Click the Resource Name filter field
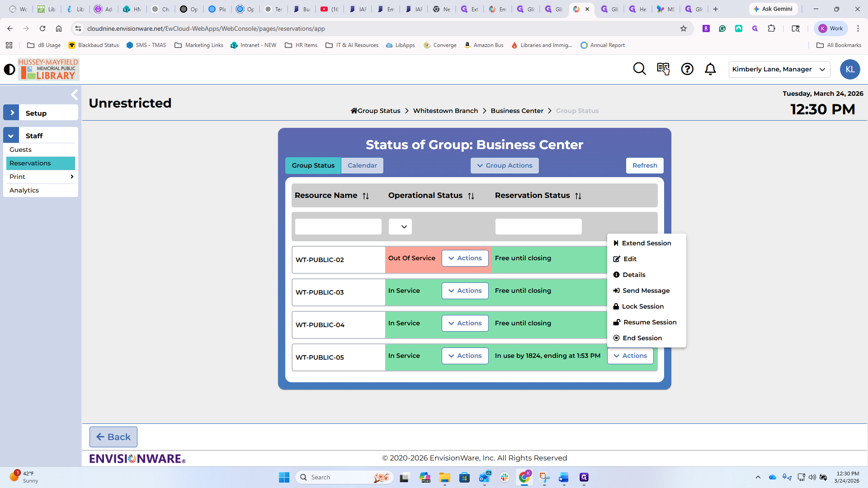 coord(338,227)
